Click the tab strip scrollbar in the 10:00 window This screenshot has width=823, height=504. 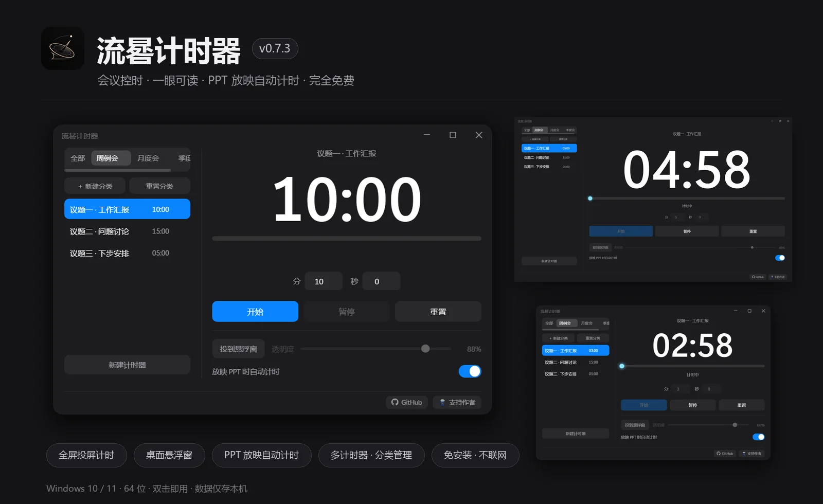(x=117, y=170)
